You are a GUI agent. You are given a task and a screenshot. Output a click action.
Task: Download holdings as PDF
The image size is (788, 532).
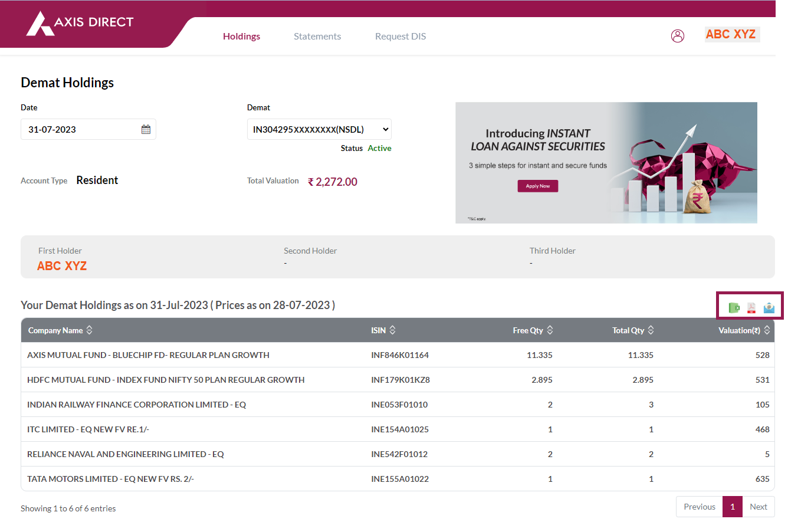751,307
